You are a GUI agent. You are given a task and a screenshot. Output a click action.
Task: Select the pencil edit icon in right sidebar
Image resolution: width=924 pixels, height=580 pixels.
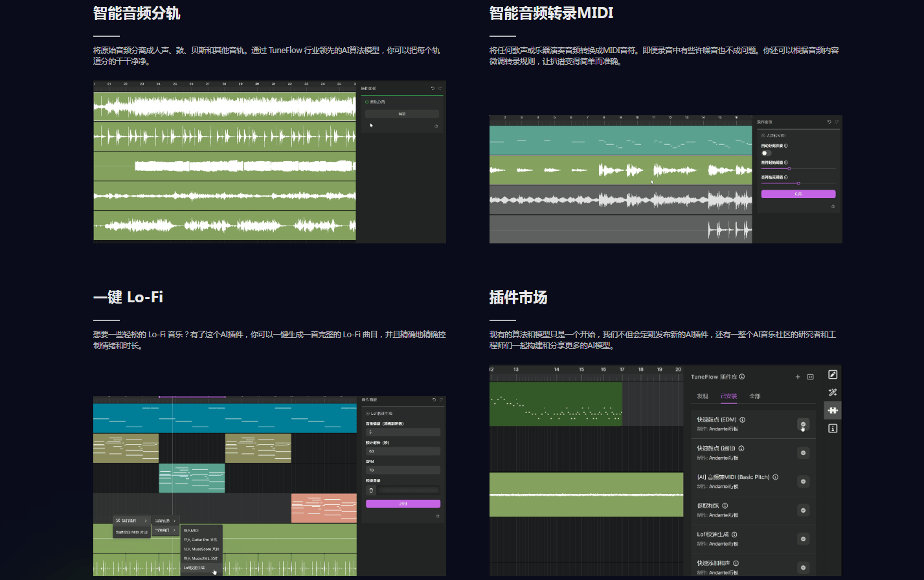click(833, 374)
